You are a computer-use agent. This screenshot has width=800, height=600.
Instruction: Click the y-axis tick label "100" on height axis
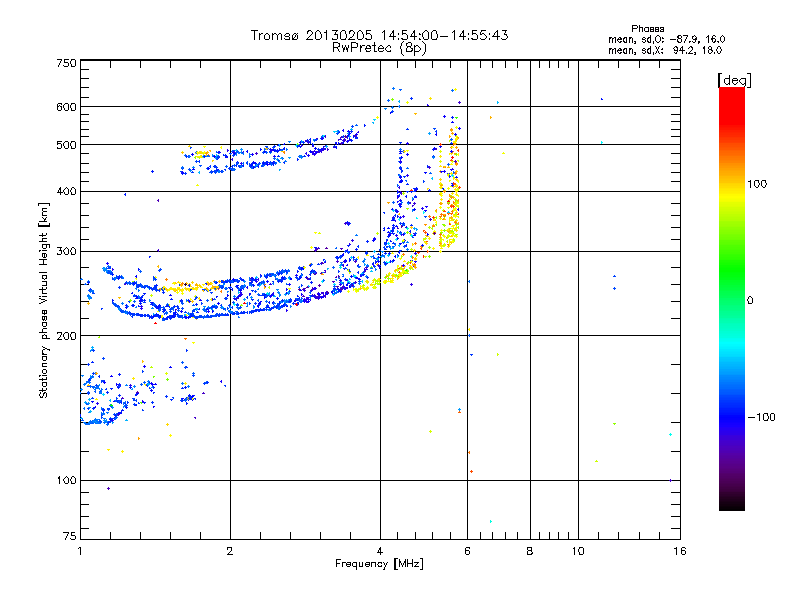click(x=67, y=481)
